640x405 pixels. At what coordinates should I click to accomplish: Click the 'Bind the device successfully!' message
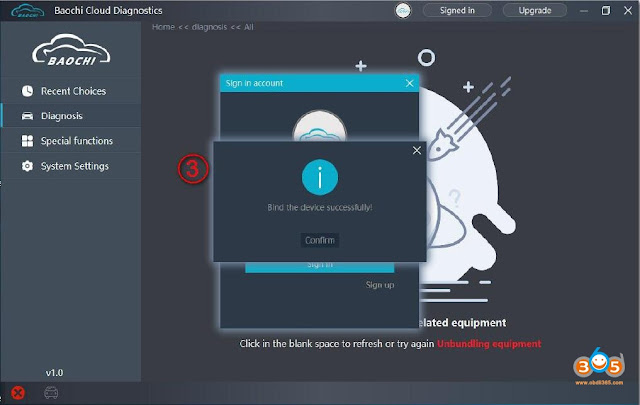pos(320,207)
